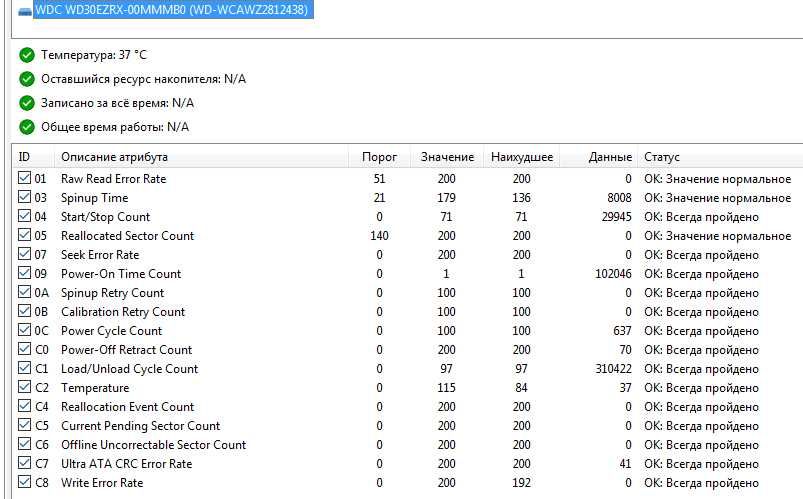Image resolution: width=803 pixels, height=499 pixels.
Task: Click data value 310422 in Load/Unload Cycle row
Action: [x=614, y=368]
